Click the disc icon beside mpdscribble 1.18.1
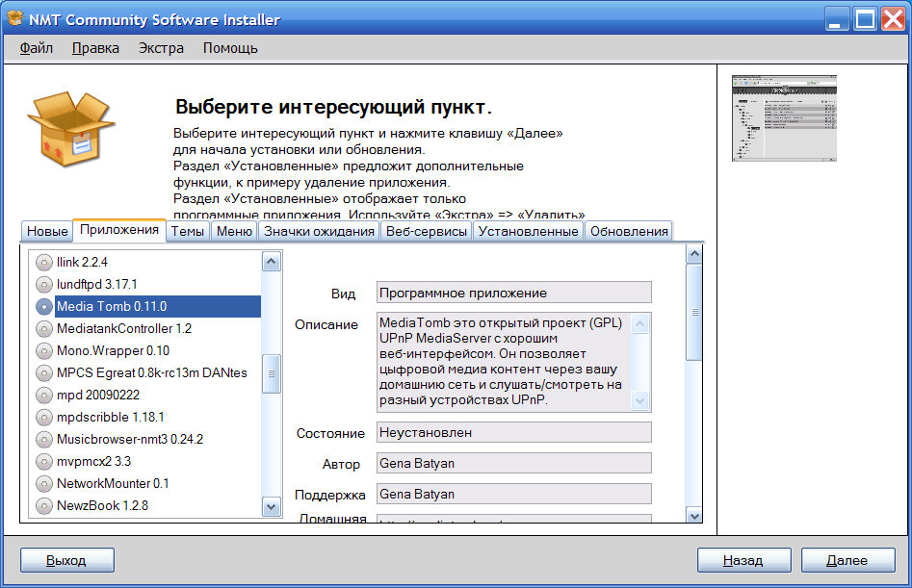Image resolution: width=912 pixels, height=588 pixels. [x=43, y=417]
